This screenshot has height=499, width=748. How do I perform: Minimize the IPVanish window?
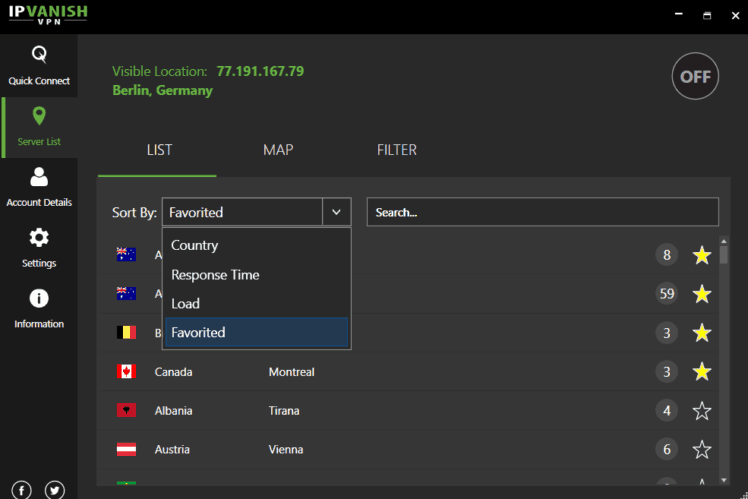tap(678, 14)
